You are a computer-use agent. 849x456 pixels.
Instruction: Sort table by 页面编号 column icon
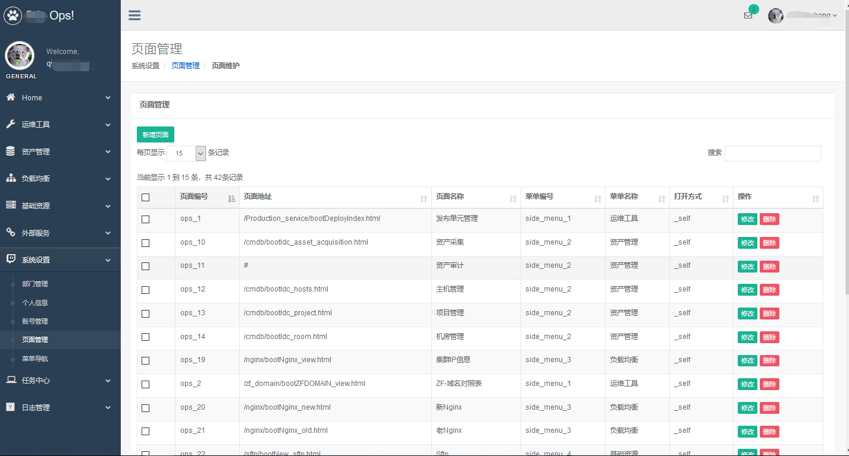click(232, 198)
